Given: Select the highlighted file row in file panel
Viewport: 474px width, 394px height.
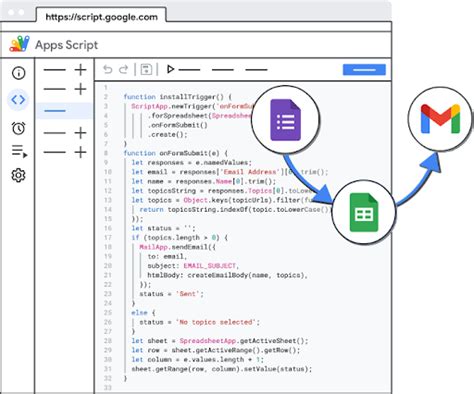Looking at the screenshot, I should (x=64, y=111).
